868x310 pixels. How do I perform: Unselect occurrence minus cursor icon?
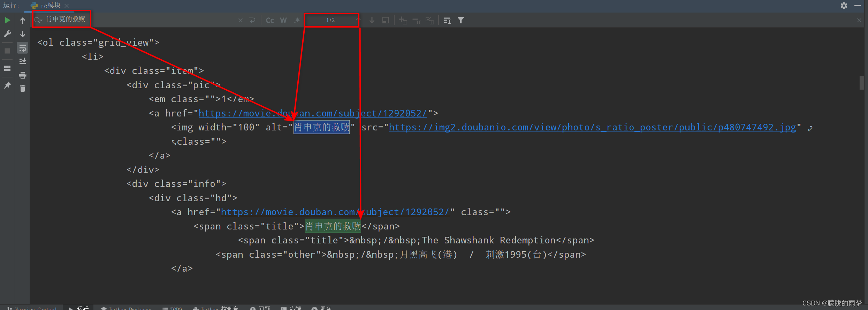click(417, 20)
